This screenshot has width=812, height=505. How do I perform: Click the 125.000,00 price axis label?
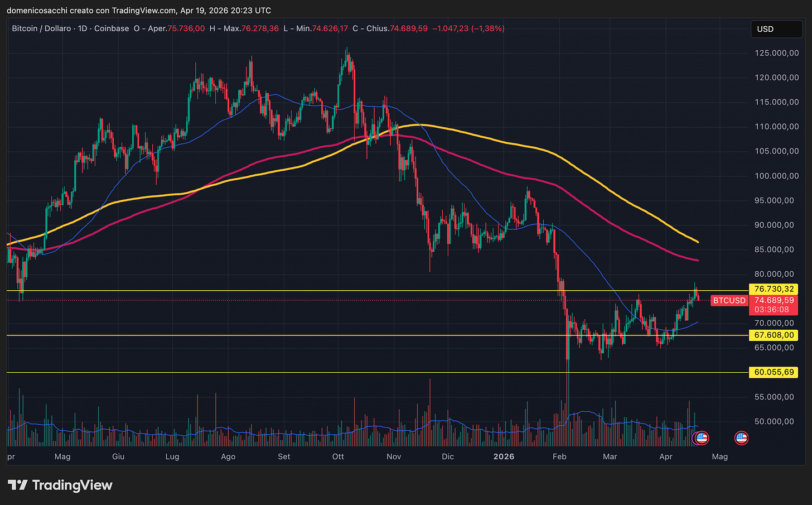[777, 53]
